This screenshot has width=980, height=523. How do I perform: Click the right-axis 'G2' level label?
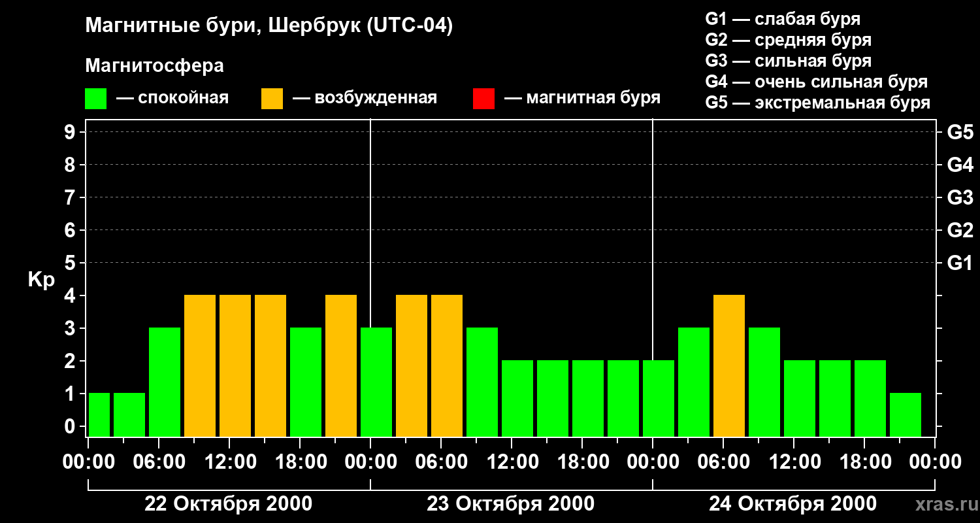tap(960, 230)
